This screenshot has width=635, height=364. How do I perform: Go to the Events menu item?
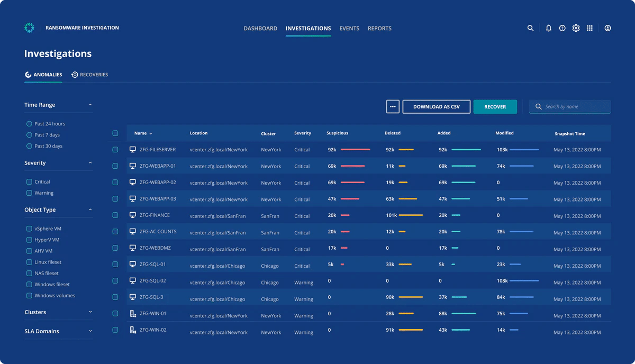(349, 29)
